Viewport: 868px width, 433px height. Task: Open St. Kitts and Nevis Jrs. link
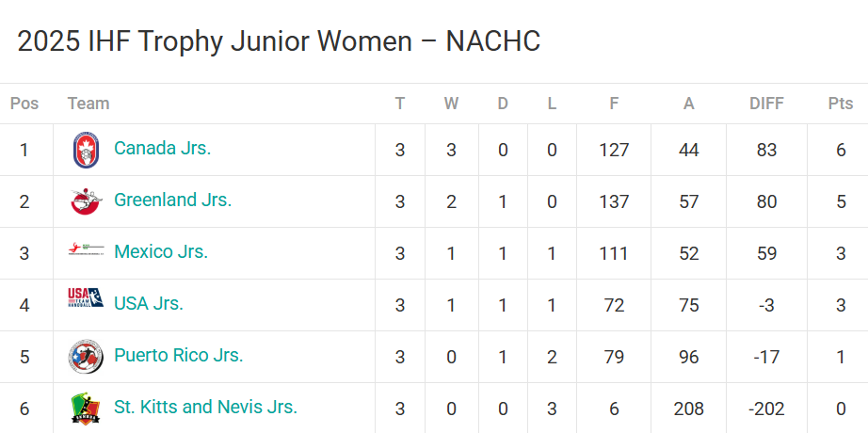(x=206, y=407)
